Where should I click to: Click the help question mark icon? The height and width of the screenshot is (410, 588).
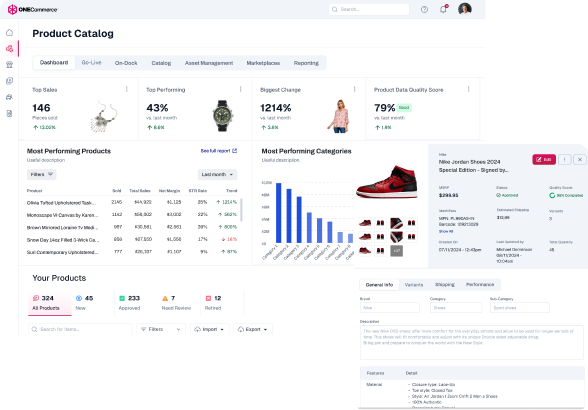click(x=424, y=9)
